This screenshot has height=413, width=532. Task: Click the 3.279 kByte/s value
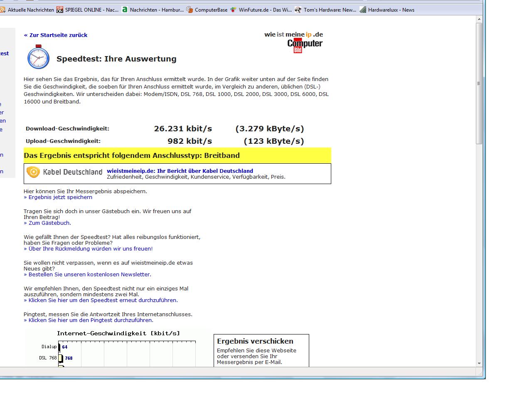(270, 129)
